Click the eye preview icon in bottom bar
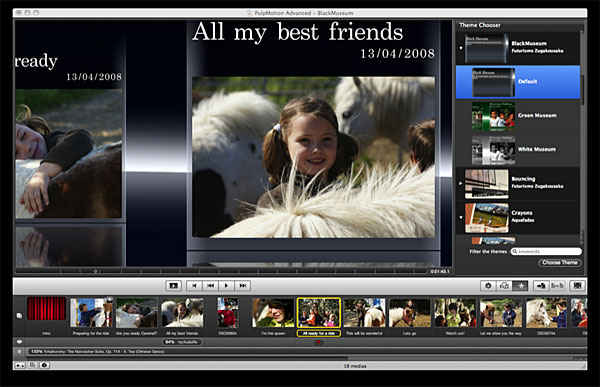The width and height of the screenshot is (600, 387). [x=44, y=366]
